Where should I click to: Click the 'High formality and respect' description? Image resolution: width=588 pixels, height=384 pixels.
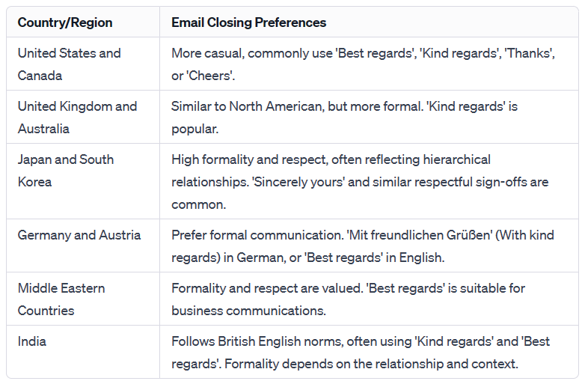[x=360, y=182]
